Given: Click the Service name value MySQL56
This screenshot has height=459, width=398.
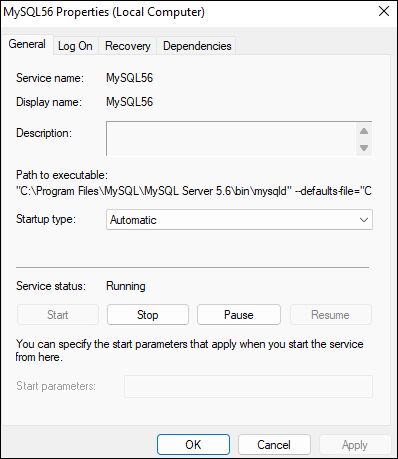Looking at the screenshot, I should (129, 78).
